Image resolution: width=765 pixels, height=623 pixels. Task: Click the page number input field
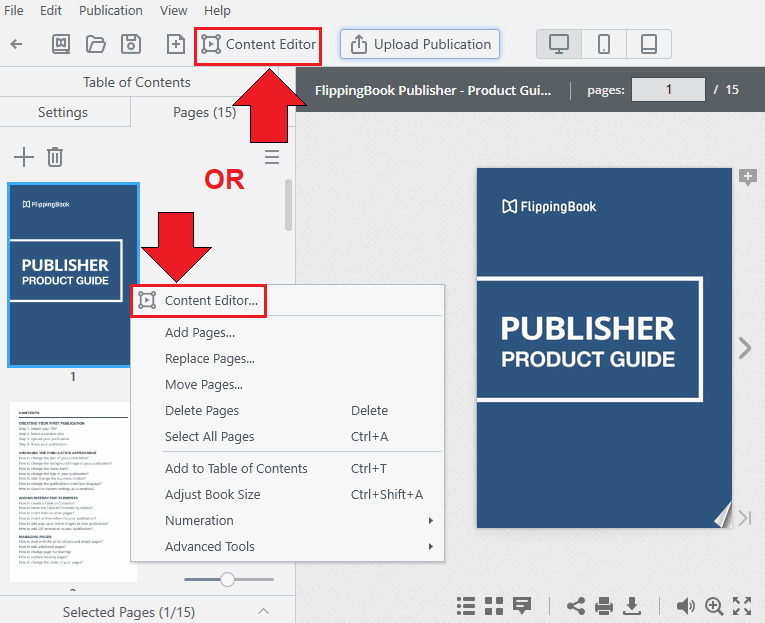(x=668, y=90)
